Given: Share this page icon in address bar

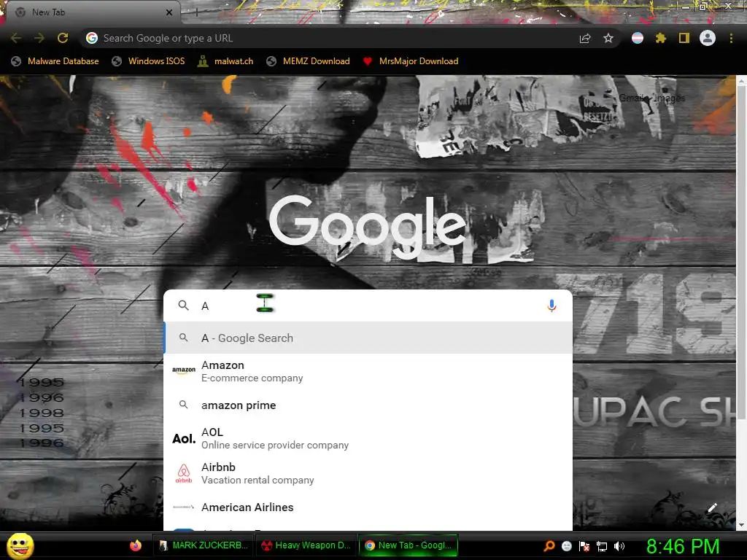Looking at the screenshot, I should click(x=585, y=38).
